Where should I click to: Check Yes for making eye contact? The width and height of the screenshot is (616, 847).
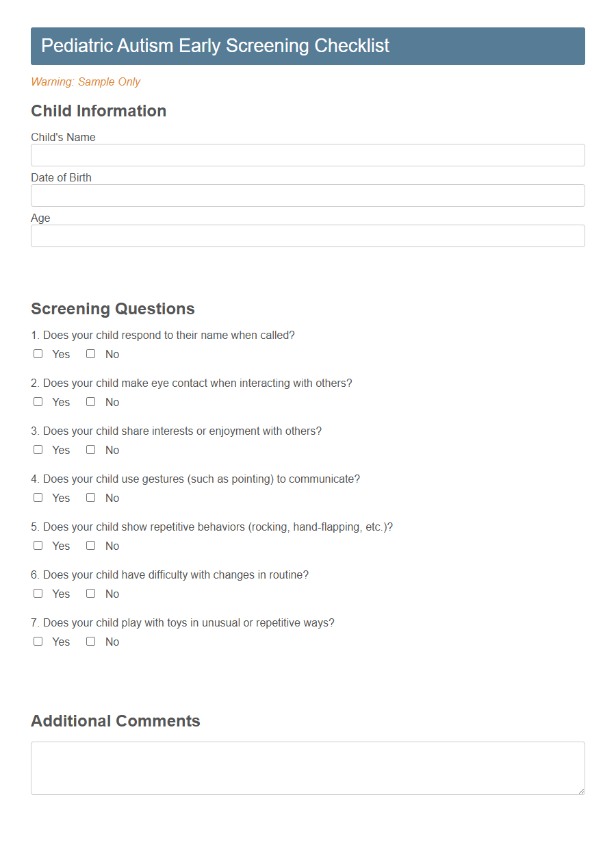click(38, 401)
